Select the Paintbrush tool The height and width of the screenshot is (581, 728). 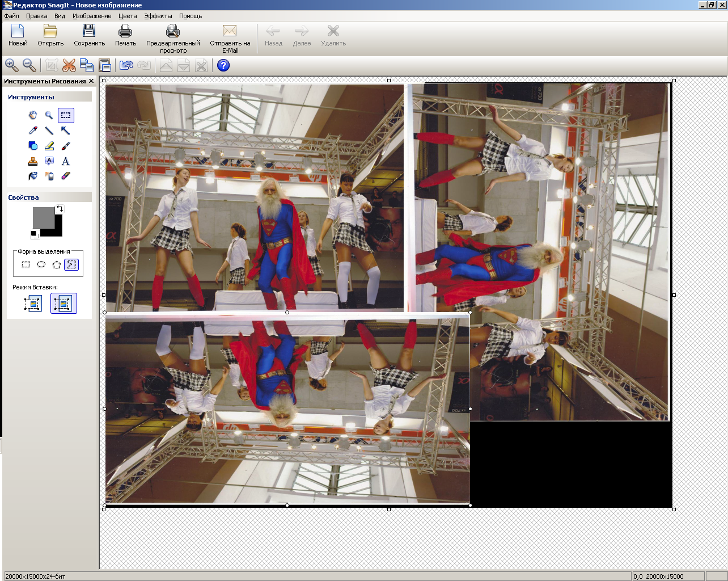pyautogui.click(x=66, y=146)
